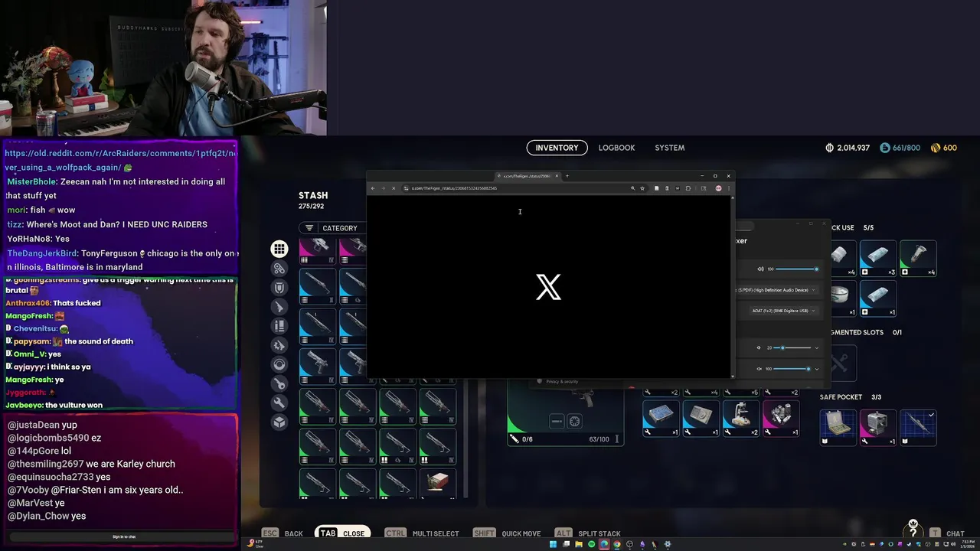Screen dimensions: 980x551
Task: Open Spotify from the taskbar
Action: click(x=591, y=545)
